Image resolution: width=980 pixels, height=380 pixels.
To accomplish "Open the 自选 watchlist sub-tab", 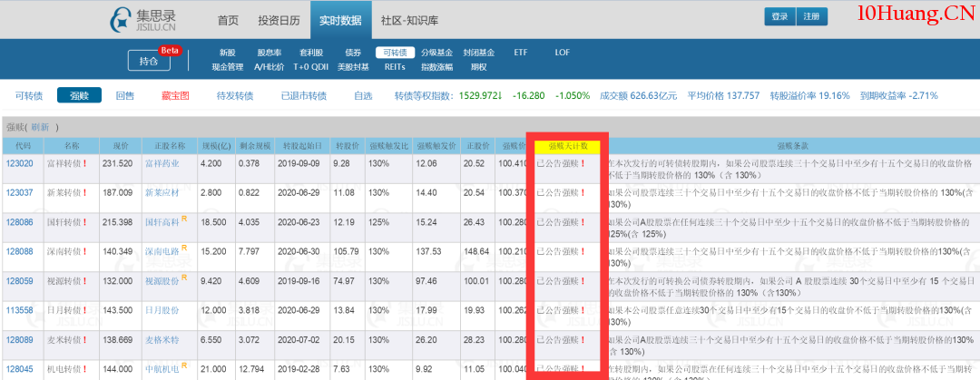I will [363, 95].
